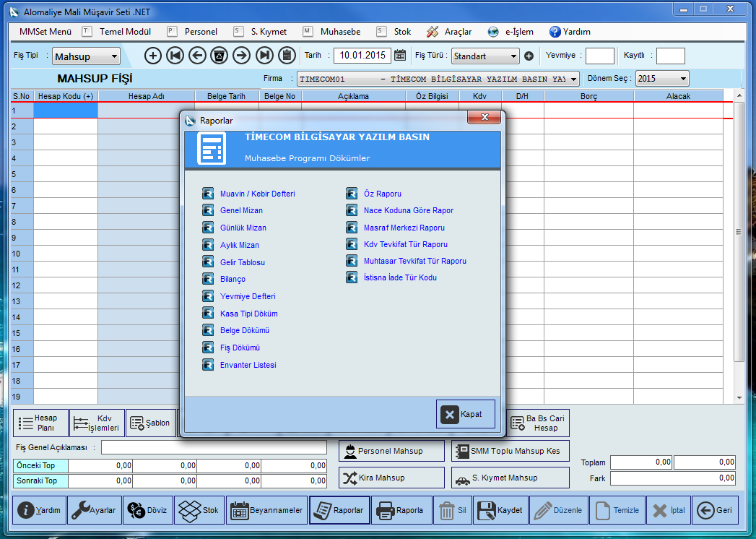Click the report icon beside Öz Raporu
The image size is (756, 539).
(352, 194)
